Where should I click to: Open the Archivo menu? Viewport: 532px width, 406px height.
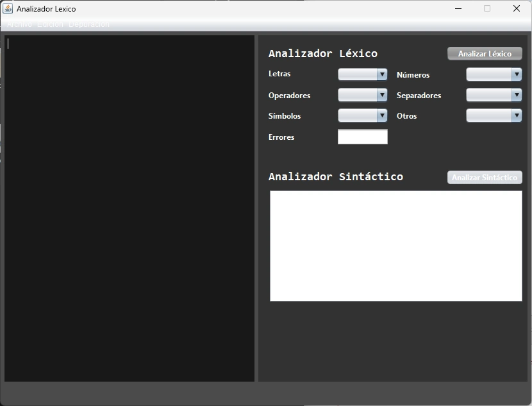point(18,24)
